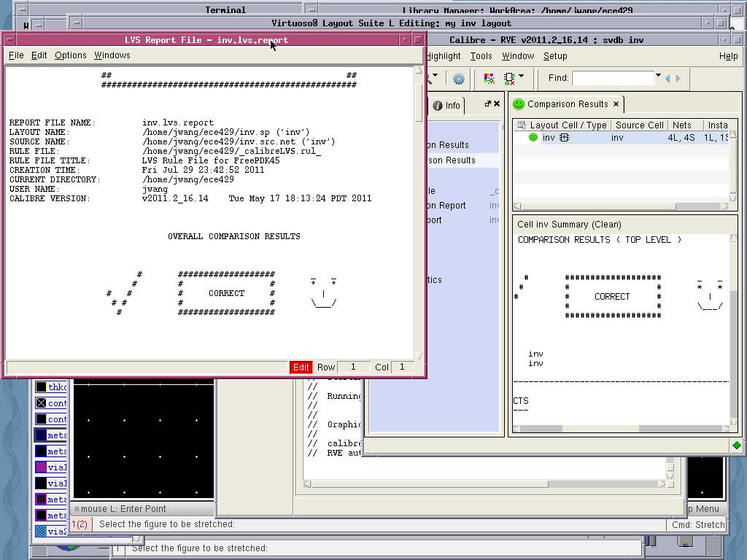Click the blue gear settings icon in RVE toolbar
This screenshot has width=747, height=560.
point(458,79)
